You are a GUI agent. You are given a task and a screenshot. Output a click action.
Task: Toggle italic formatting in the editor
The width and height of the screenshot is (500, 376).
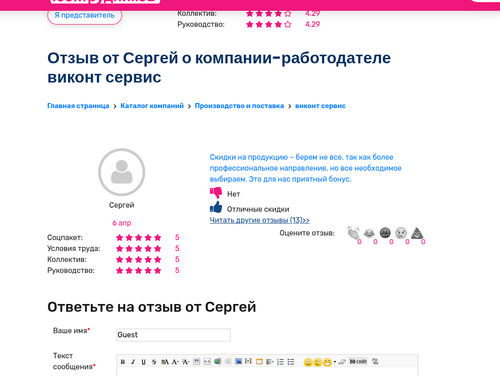tap(133, 362)
